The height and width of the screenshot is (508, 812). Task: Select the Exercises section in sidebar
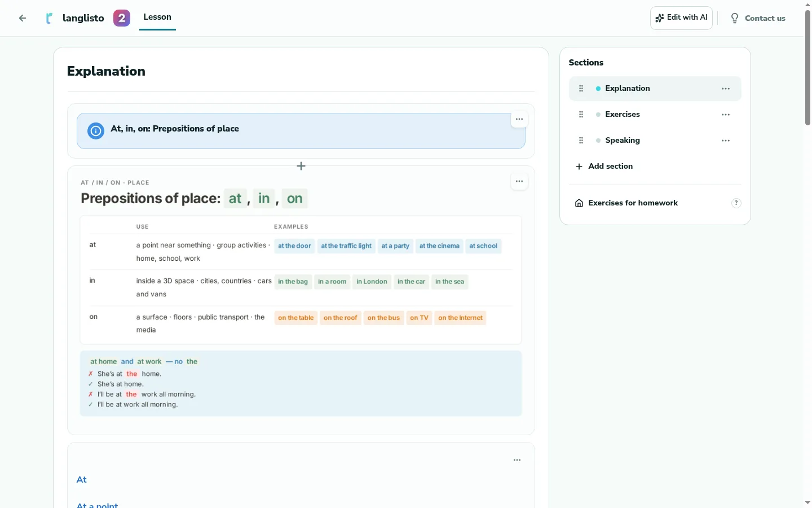tap(655, 115)
